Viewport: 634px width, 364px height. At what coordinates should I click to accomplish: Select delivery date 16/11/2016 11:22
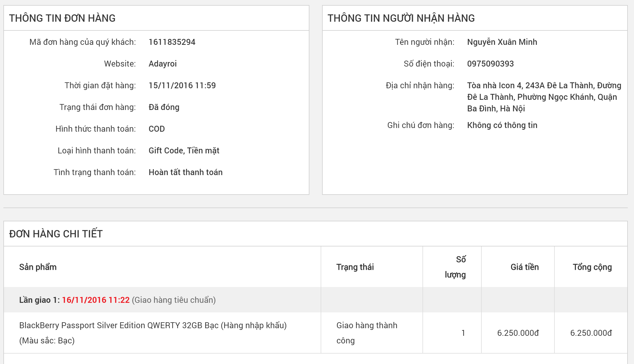pos(96,300)
